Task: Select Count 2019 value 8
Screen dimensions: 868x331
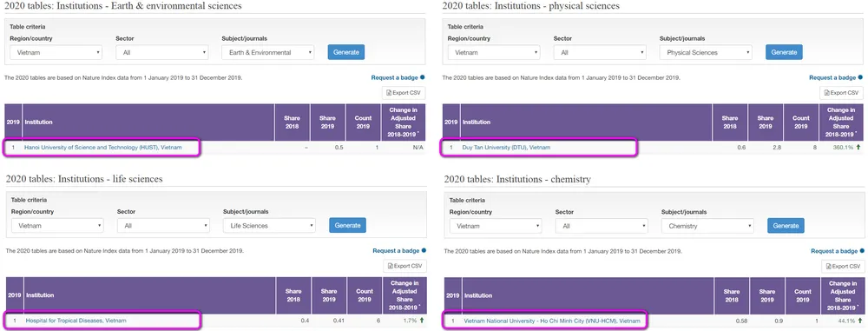Action: coord(815,148)
